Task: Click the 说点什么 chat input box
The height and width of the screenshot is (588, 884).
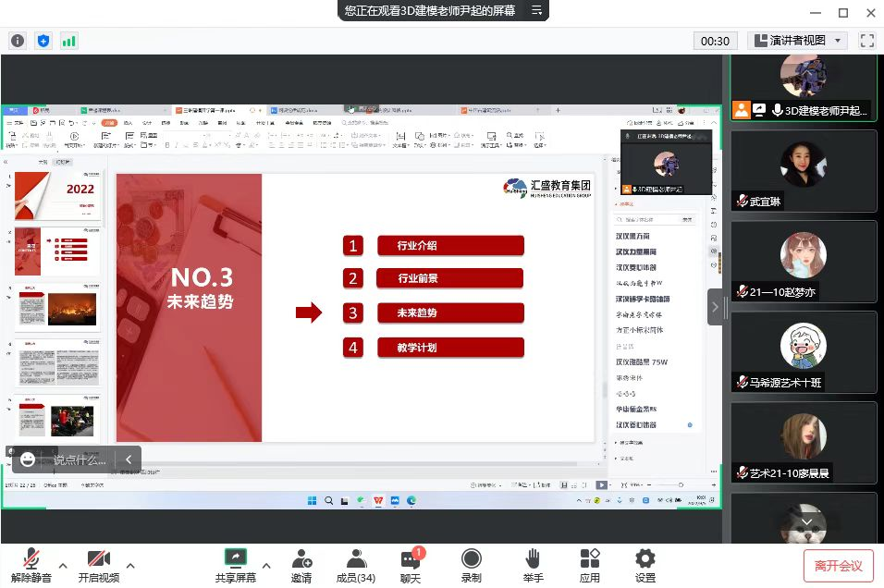Action: coord(80,459)
